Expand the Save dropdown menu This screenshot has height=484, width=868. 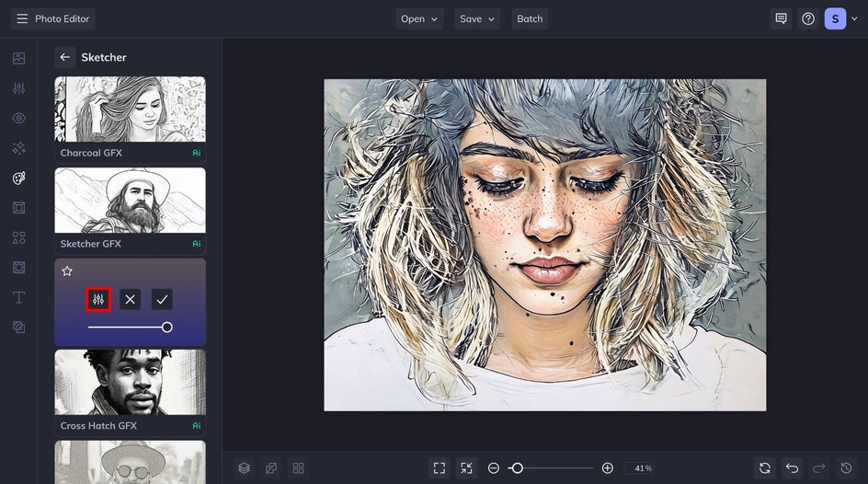477,18
